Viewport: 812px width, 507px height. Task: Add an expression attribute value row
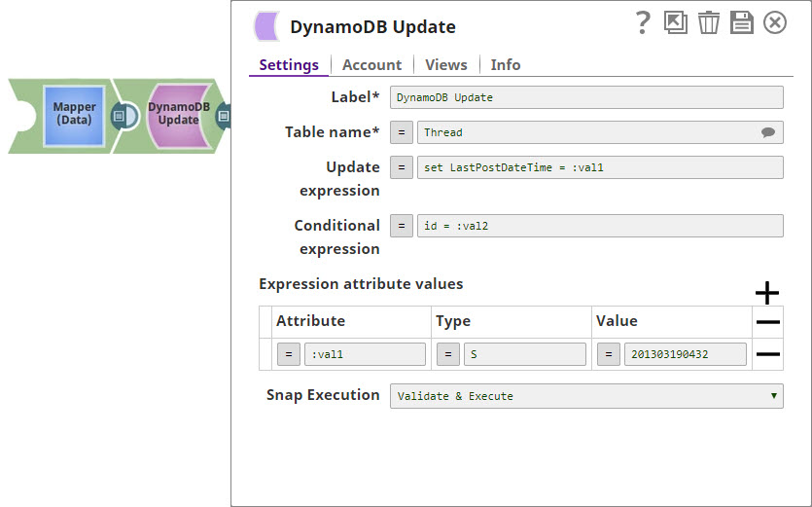(x=767, y=294)
